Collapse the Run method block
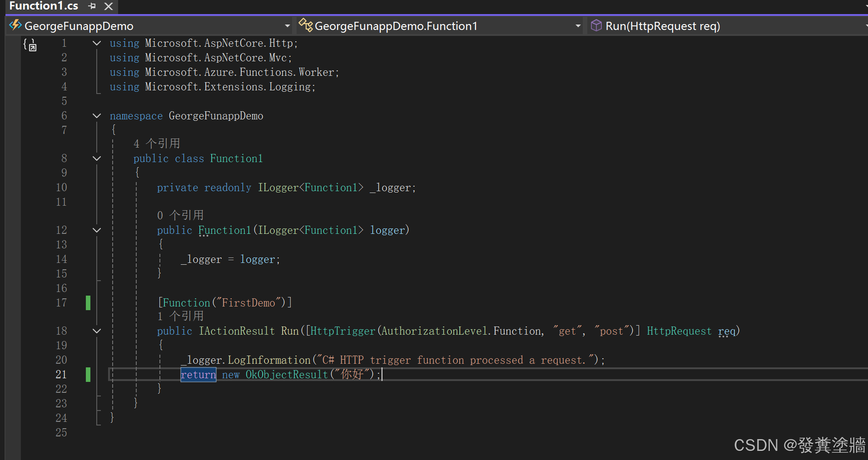The height and width of the screenshot is (460, 868). point(97,331)
